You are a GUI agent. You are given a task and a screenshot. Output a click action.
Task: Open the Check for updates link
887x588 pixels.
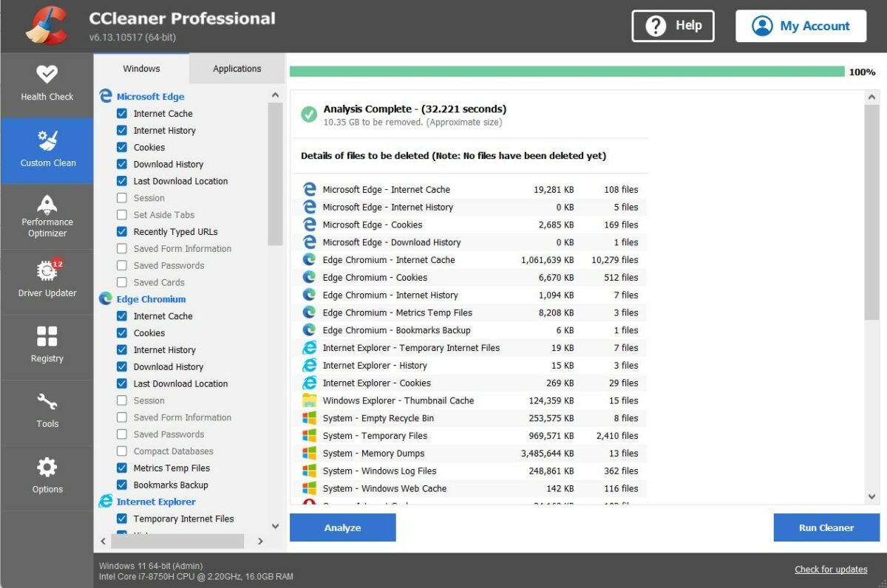click(831, 569)
